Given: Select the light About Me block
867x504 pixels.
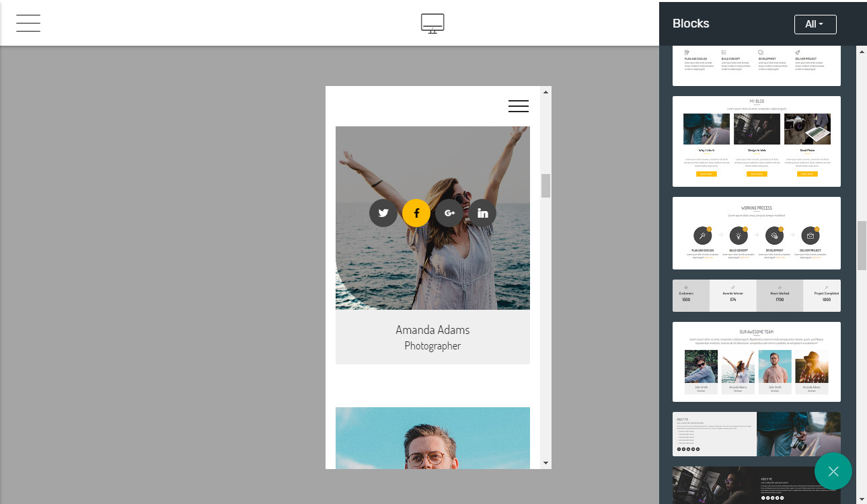Looking at the screenshot, I should (x=756, y=434).
